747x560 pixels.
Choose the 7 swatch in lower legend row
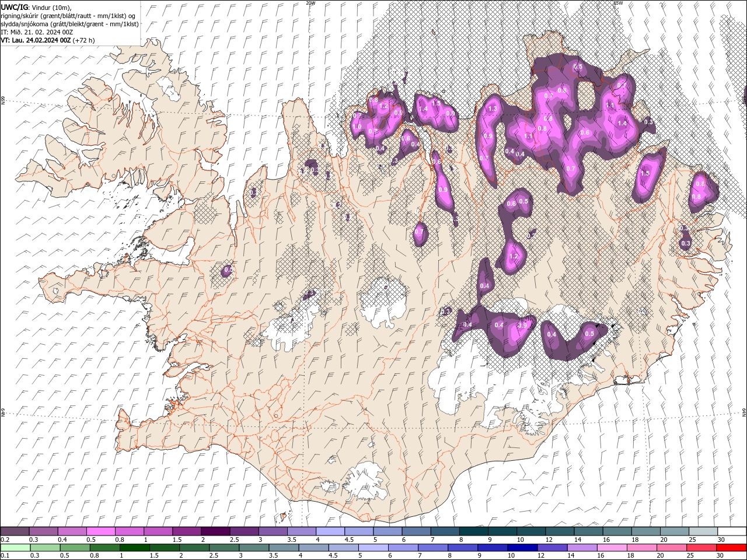[433, 547]
